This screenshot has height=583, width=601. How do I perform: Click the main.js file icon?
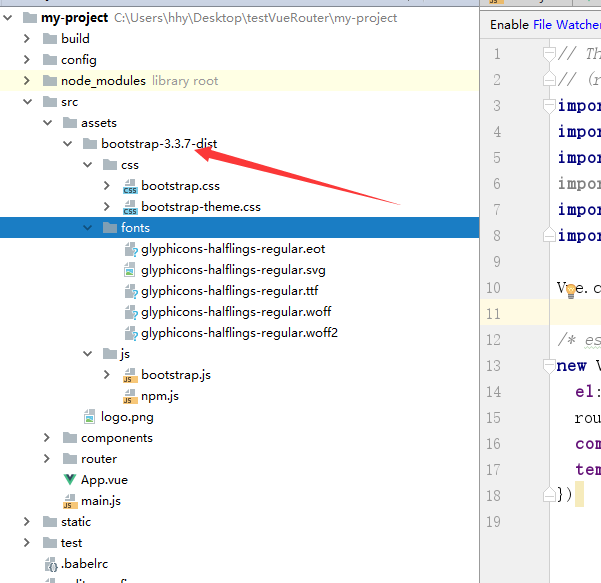coord(70,501)
